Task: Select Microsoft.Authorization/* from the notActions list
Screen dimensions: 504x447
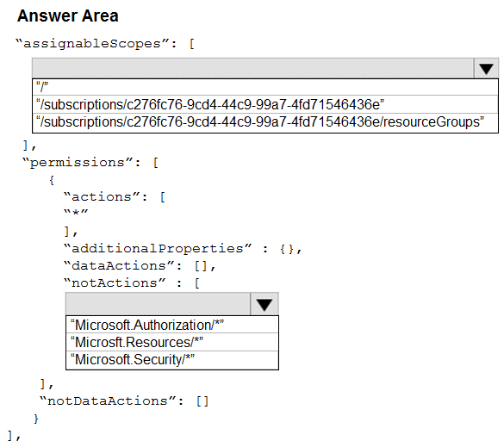Action: [172, 325]
